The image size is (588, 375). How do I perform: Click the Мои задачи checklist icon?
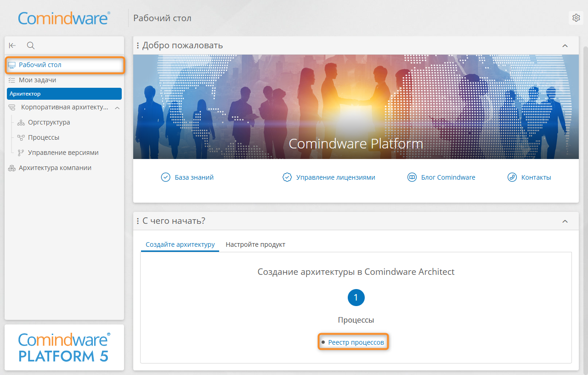(x=11, y=80)
